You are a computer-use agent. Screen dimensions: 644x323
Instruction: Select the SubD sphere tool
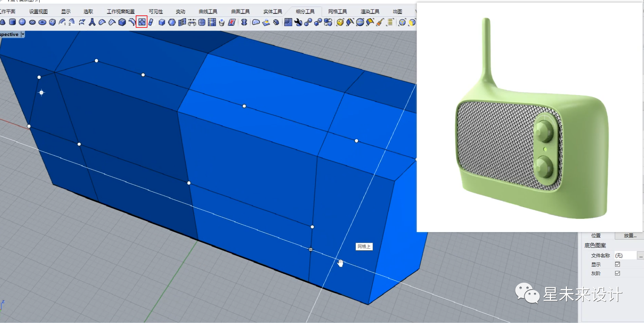tap(22, 22)
